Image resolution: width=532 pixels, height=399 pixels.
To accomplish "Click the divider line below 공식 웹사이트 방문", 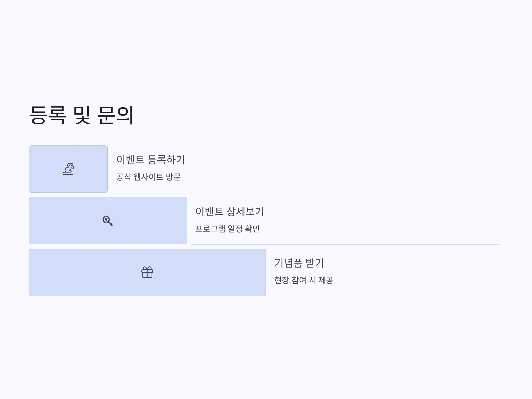I will (x=305, y=193).
